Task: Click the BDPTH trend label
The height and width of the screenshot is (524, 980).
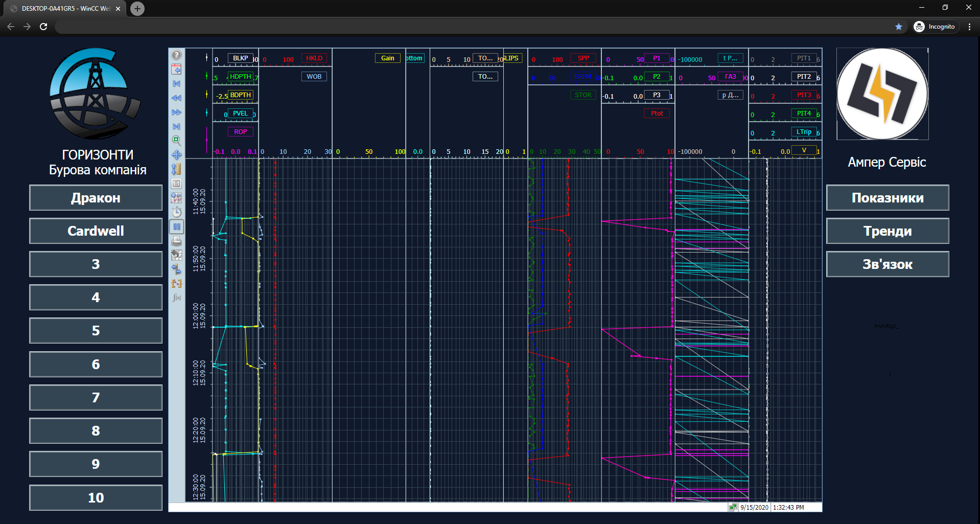Action: coord(240,95)
